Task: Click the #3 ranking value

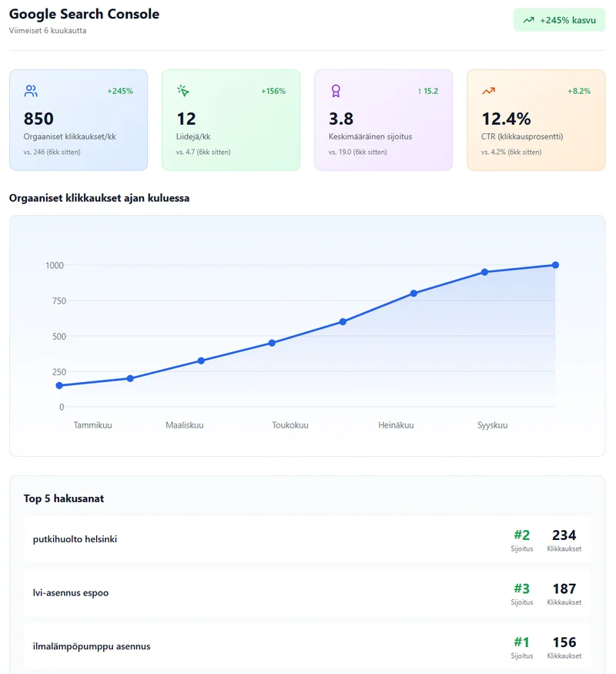Action: (522, 588)
